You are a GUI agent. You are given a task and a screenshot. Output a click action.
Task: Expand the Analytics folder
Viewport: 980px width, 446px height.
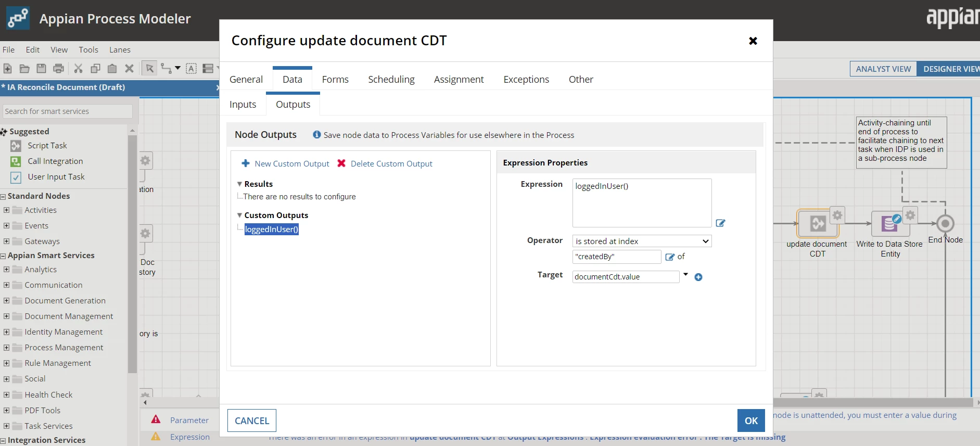pyautogui.click(x=6, y=270)
